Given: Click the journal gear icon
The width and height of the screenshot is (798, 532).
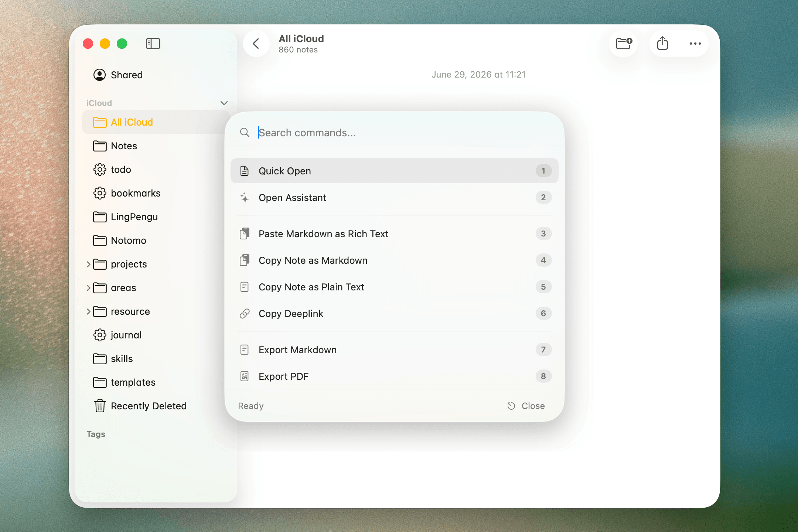Looking at the screenshot, I should point(100,335).
